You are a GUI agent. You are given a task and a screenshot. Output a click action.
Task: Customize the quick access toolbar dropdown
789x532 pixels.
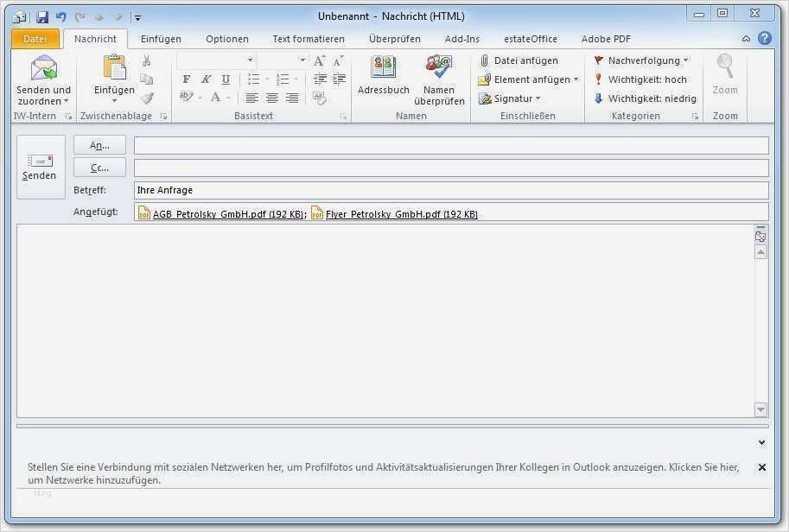[x=137, y=18]
